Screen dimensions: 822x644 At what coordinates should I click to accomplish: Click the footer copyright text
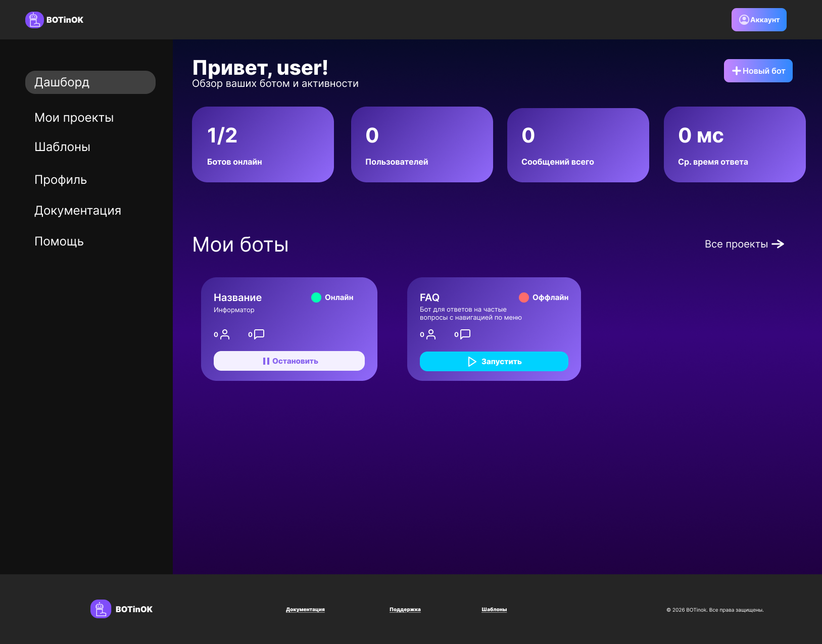coord(715,610)
